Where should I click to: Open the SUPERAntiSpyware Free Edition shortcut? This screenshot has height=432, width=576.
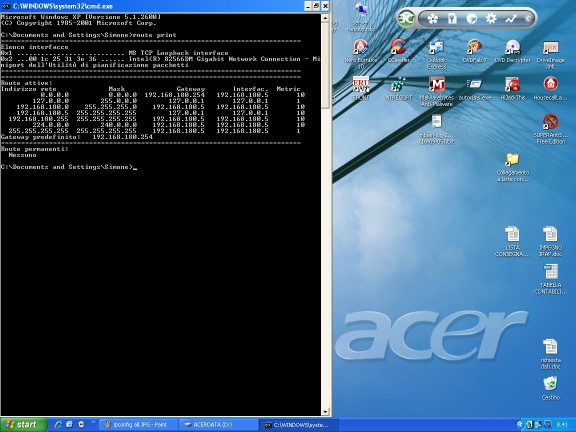(x=550, y=129)
